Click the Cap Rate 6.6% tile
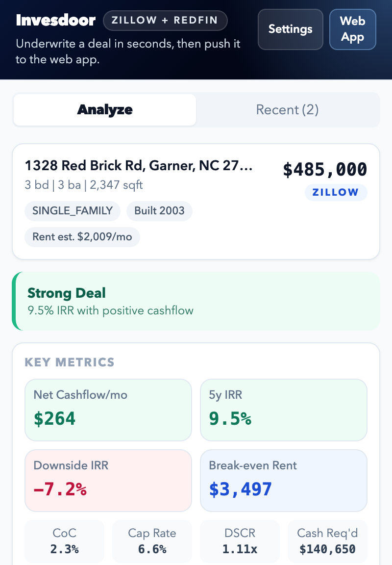This screenshot has width=392, height=565. (x=152, y=541)
